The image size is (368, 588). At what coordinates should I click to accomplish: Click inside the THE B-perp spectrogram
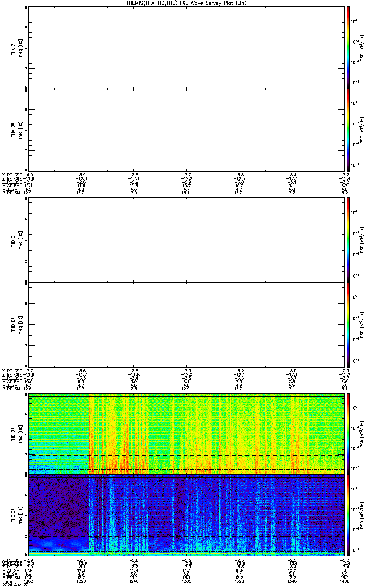(186, 434)
